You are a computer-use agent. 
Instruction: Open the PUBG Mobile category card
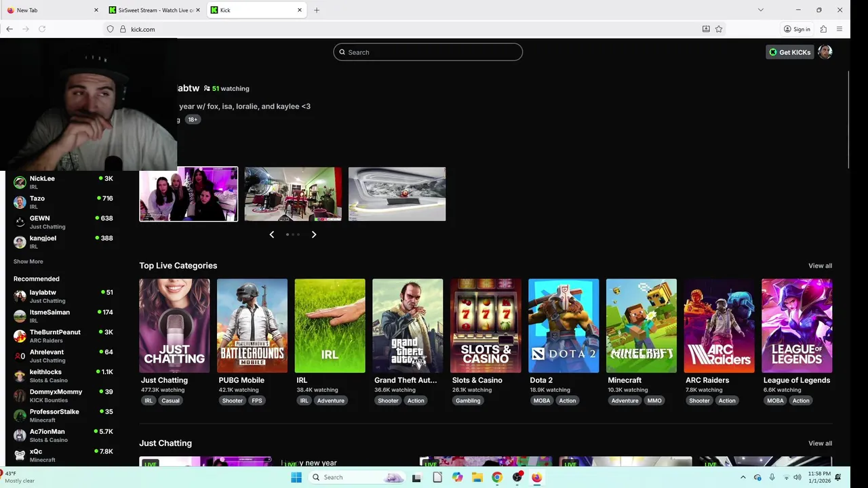click(x=252, y=326)
